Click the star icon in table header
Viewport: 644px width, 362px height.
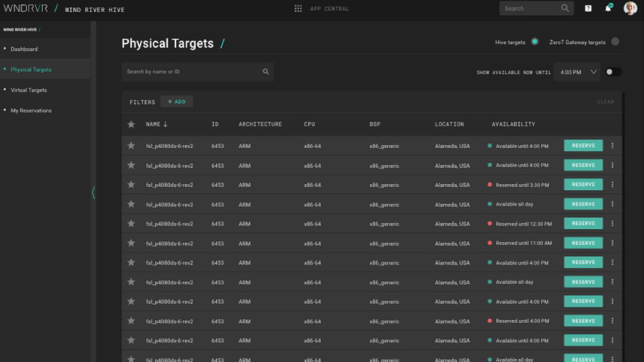click(x=131, y=124)
